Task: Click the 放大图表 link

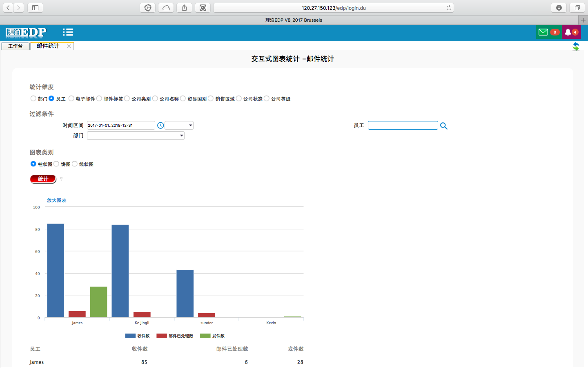Action: pos(56,200)
